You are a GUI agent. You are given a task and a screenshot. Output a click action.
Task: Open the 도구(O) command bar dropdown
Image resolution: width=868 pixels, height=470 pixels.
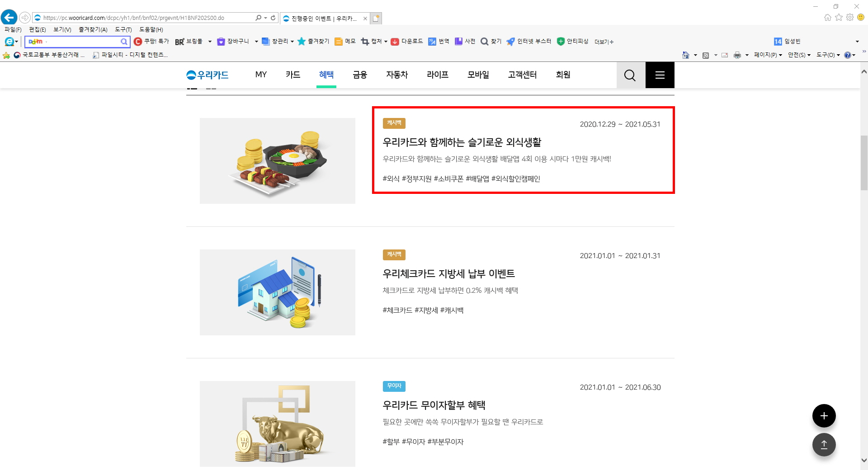[x=828, y=55]
